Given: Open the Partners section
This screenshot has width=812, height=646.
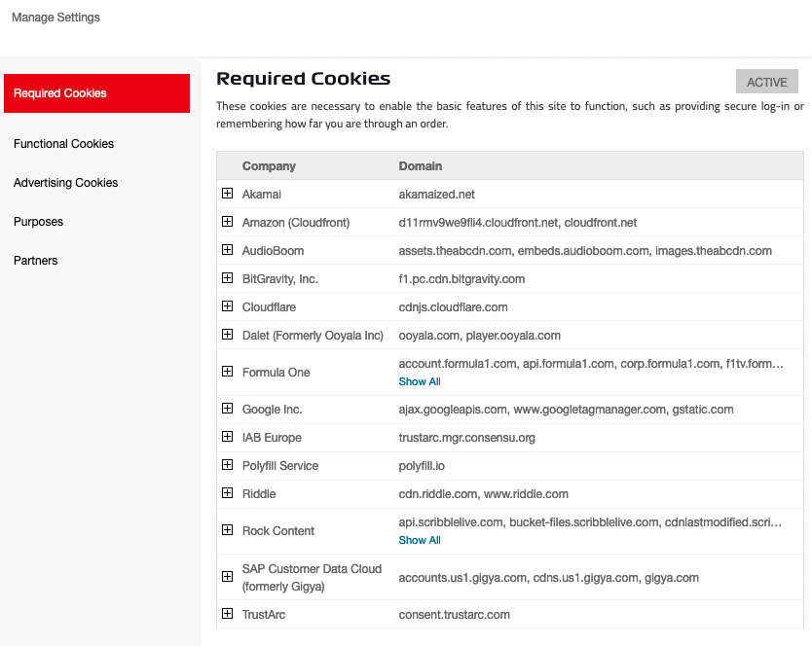Looking at the screenshot, I should [x=36, y=261].
